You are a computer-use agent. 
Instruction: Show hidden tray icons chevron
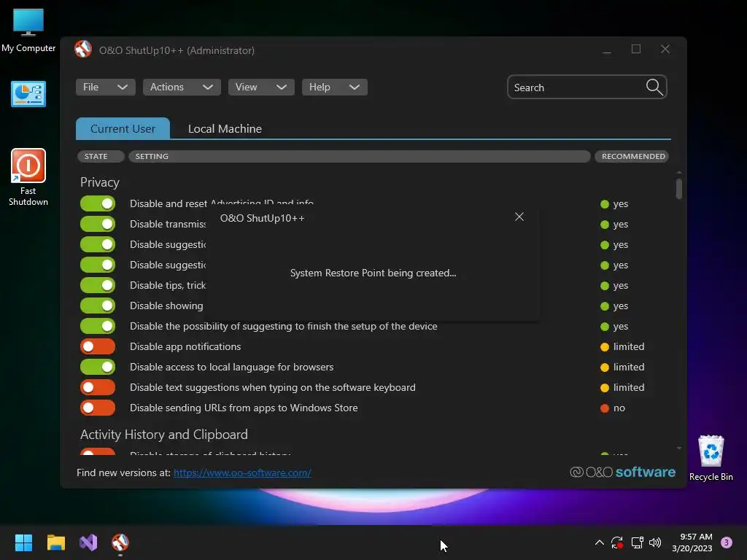click(600, 542)
